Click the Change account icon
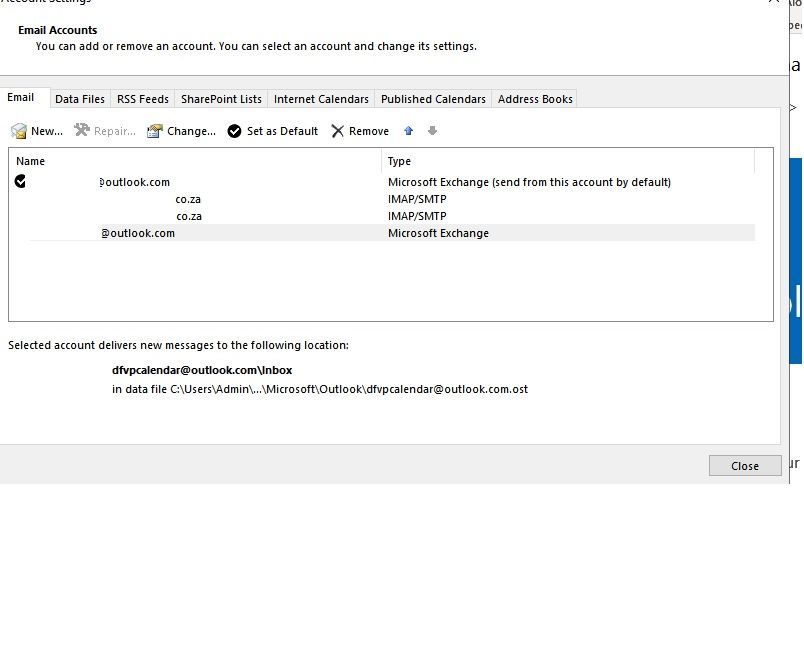 (x=154, y=131)
